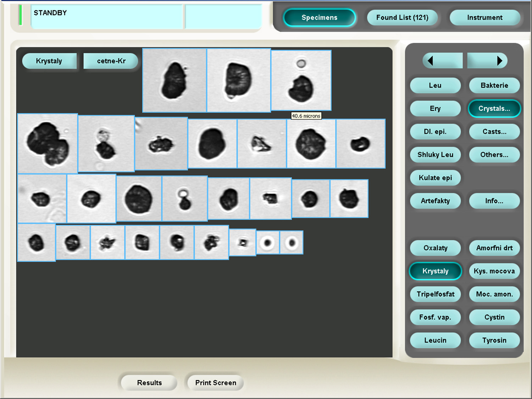Expand the Casts... category group
This screenshot has height=399, width=532.
pos(494,132)
